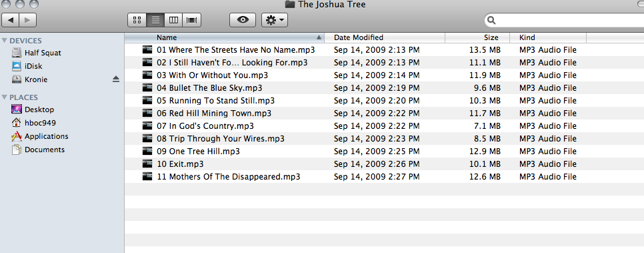This screenshot has width=644, height=253.
Task: Switch to Cover Flow view
Action: (x=192, y=20)
